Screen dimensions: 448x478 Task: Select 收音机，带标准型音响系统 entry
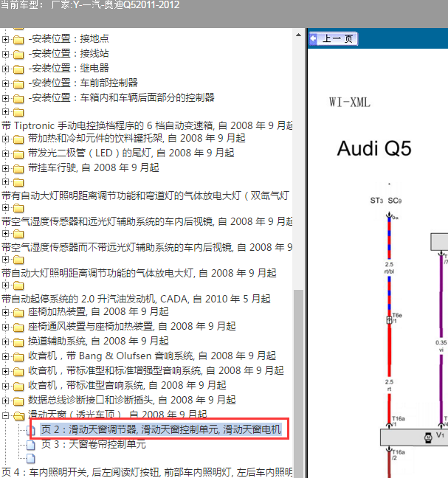(x=127, y=385)
